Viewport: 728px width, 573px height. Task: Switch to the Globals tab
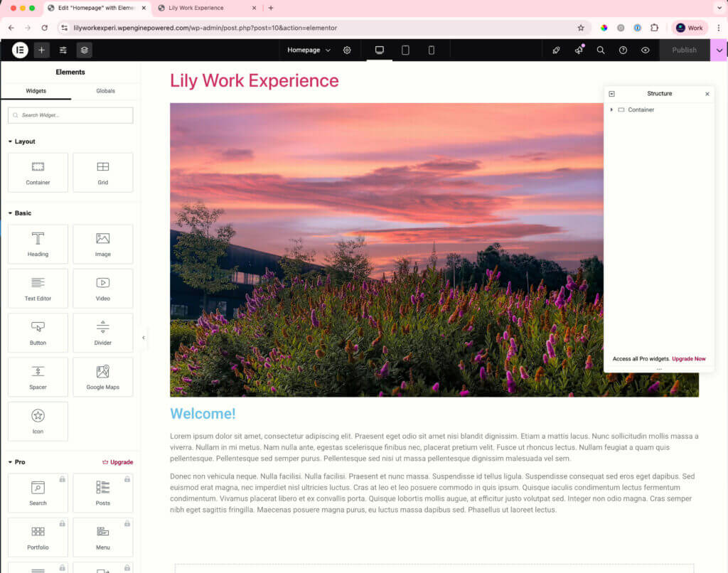(x=105, y=91)
